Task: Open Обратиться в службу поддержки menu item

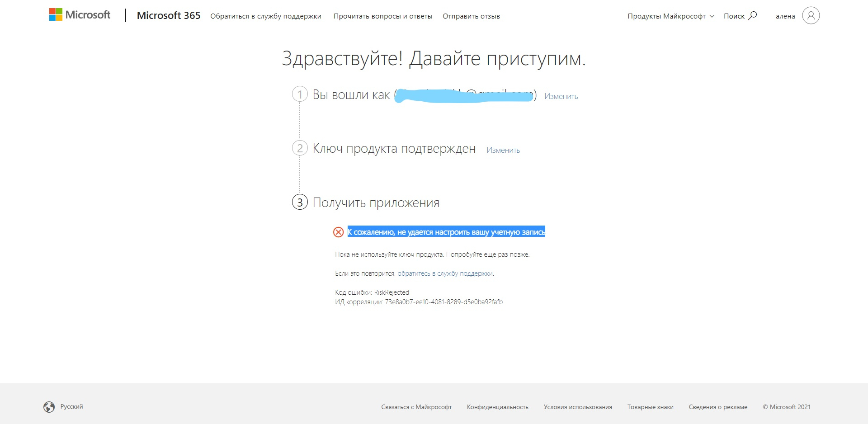Action: point(266,16)
